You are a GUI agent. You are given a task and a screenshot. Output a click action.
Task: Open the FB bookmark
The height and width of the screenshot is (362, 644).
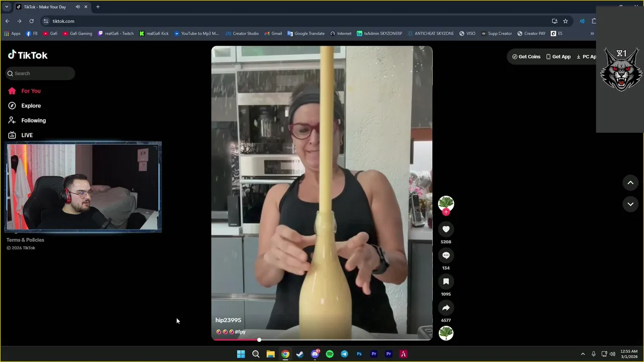32,34
